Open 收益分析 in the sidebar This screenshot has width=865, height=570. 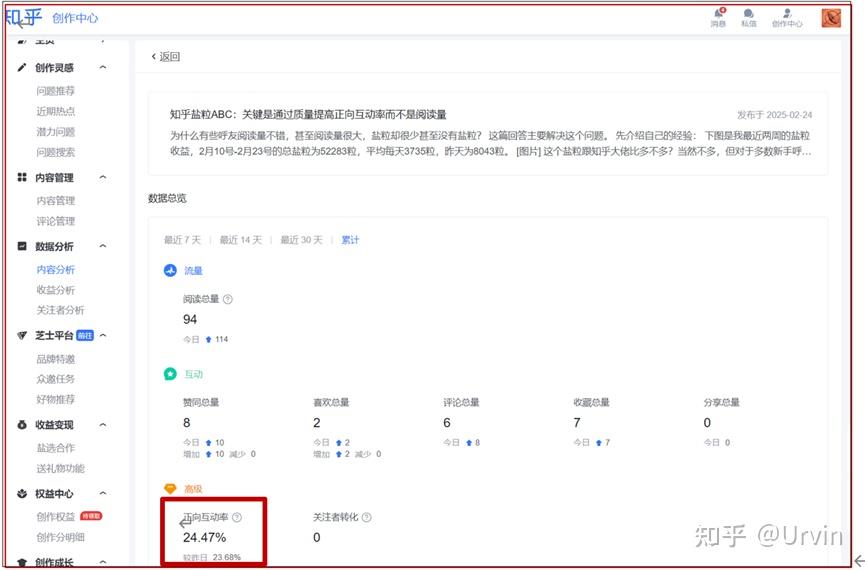point(56,290)
